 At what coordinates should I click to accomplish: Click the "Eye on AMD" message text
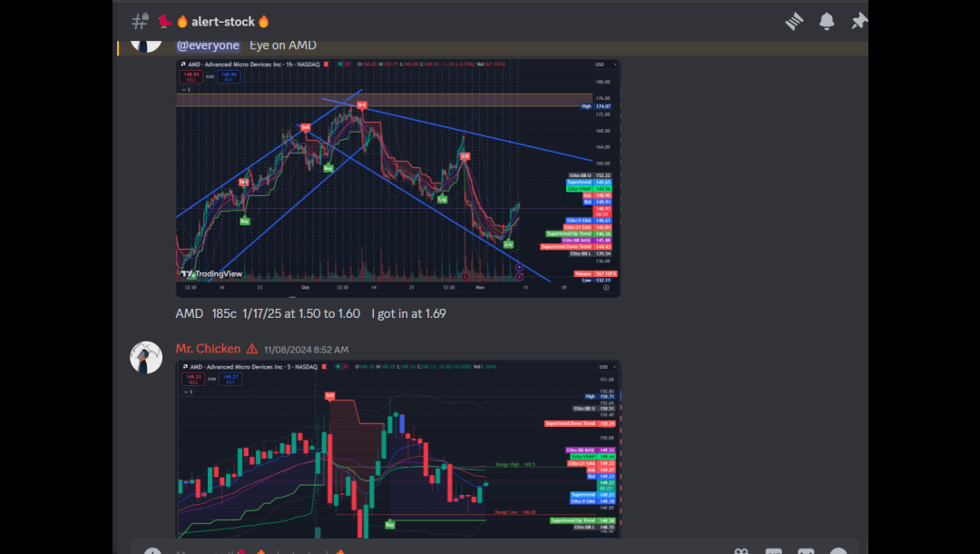tap(282, 45)
